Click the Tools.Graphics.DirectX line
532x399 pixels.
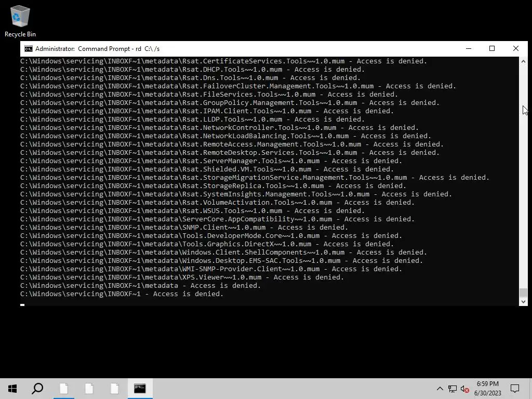(x=207, y=244)
